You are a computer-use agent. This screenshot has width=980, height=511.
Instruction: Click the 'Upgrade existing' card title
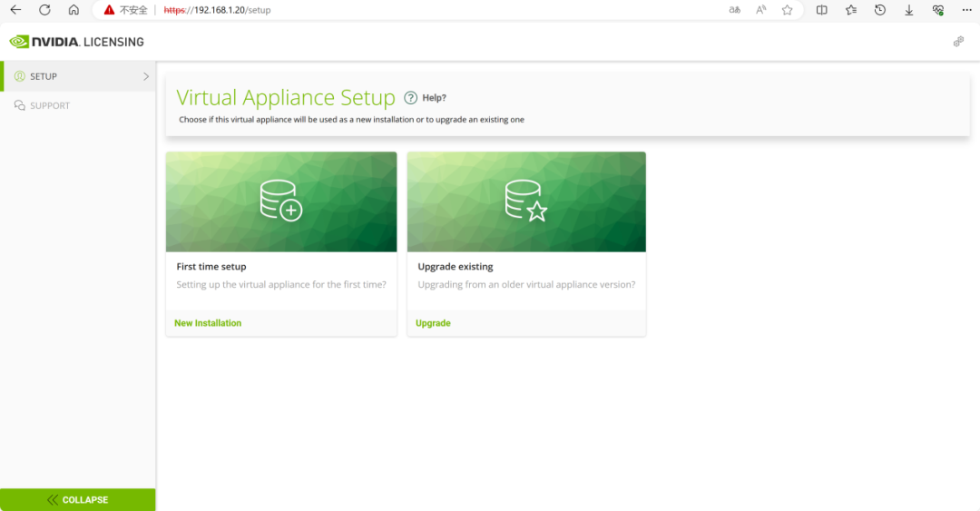[456, 267]
